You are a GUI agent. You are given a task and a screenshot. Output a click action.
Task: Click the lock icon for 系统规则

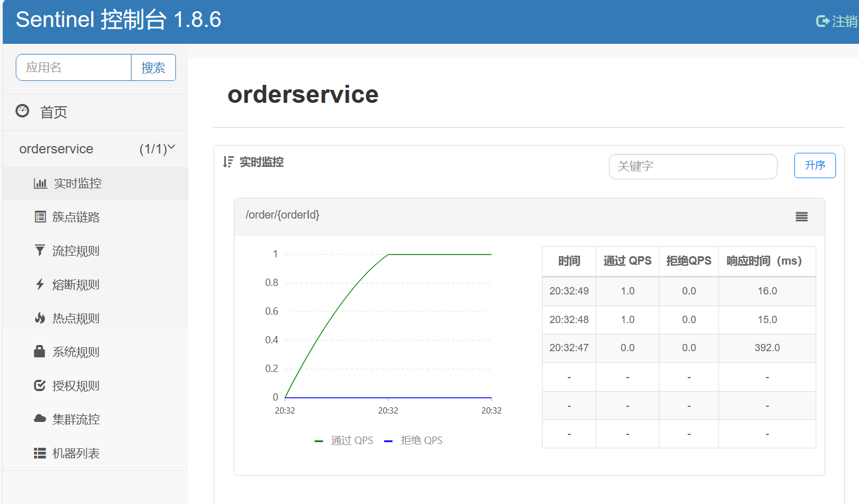(39, 352)
